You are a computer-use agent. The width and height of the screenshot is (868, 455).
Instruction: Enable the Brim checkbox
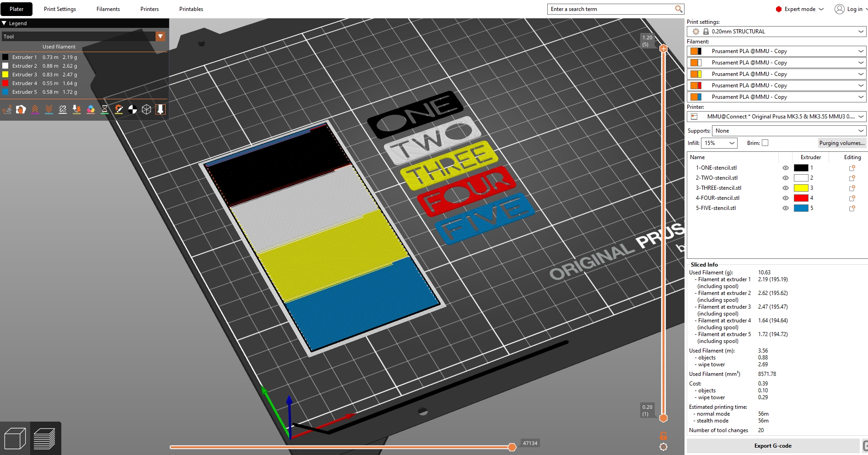[765, 143]
